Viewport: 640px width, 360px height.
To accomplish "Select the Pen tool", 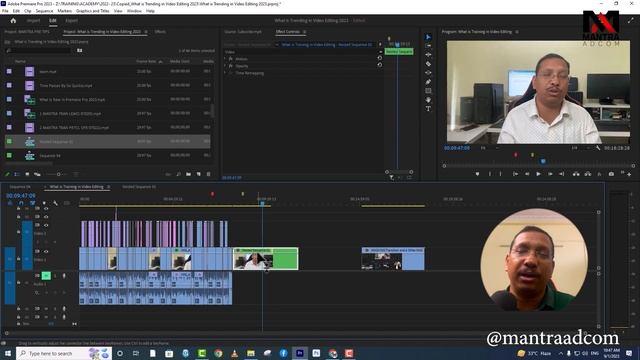I will tap(428, 82).
